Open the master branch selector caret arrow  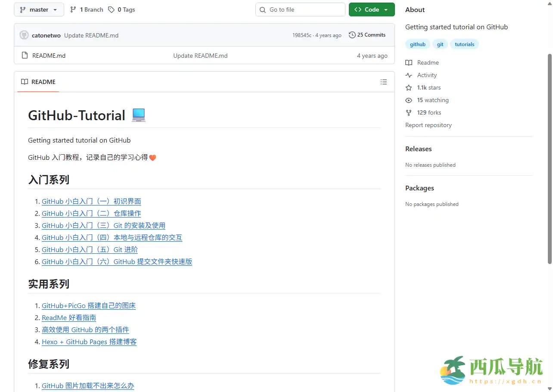tap(54, 9)
